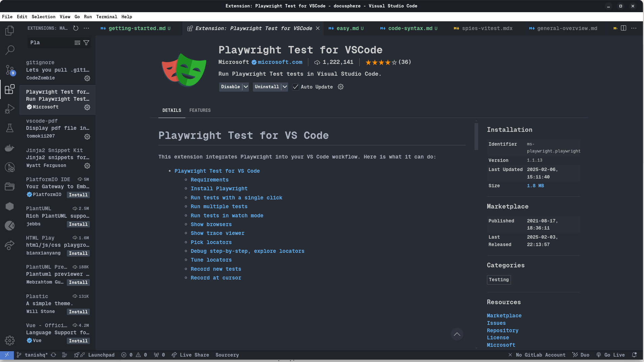
Task: Show errors and warnings problems count
Action: [134, 355]
